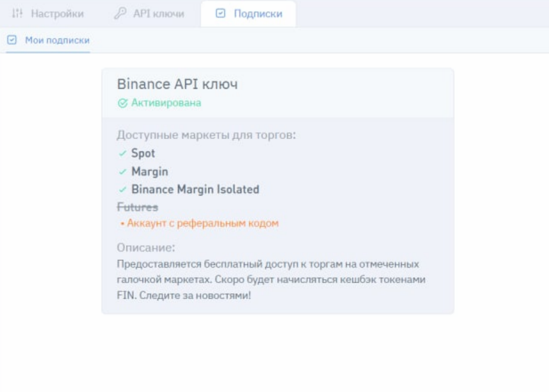Select the Margin market entry

[150, 171]
